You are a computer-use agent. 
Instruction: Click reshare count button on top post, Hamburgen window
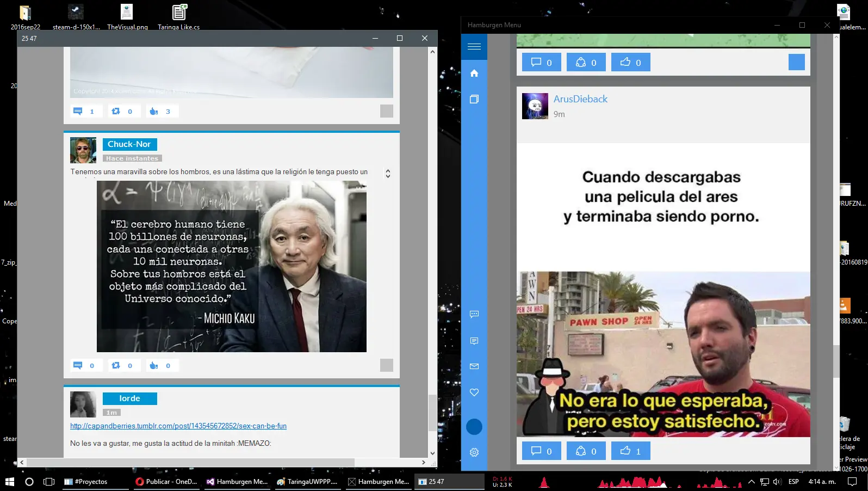tap(586, 62)
